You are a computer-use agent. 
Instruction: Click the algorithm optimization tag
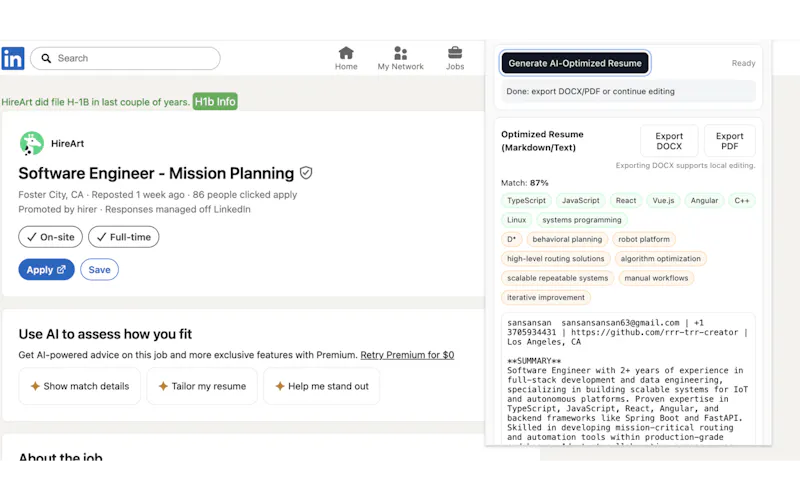point(660,259)
